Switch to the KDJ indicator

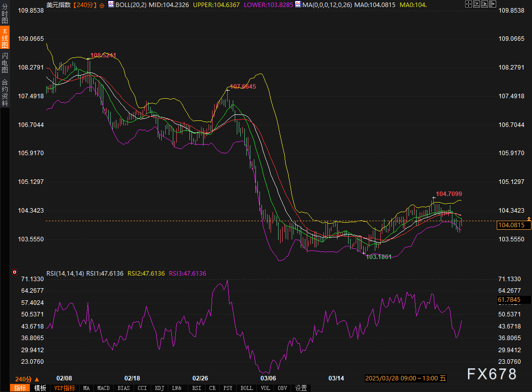pos(159,388)
